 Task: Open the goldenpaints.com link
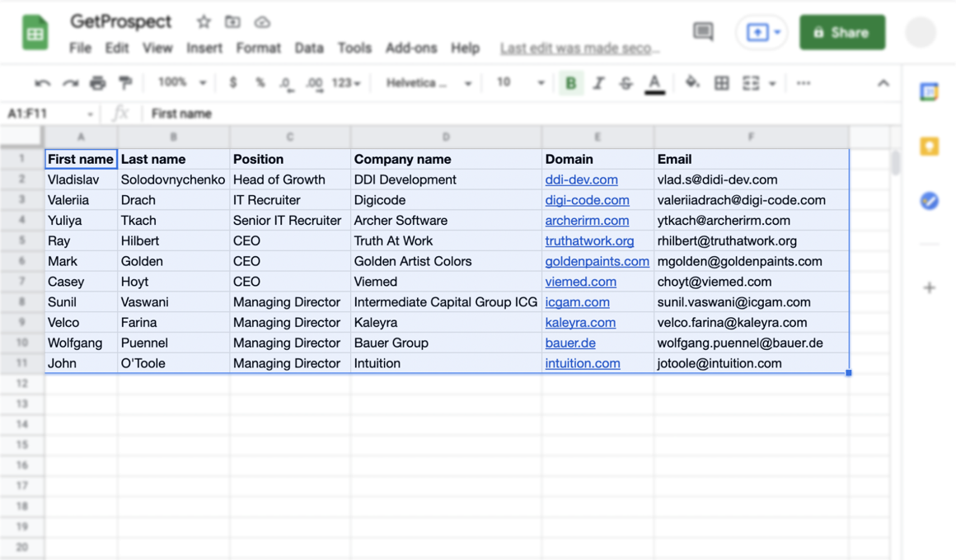[x=597, y=261]
